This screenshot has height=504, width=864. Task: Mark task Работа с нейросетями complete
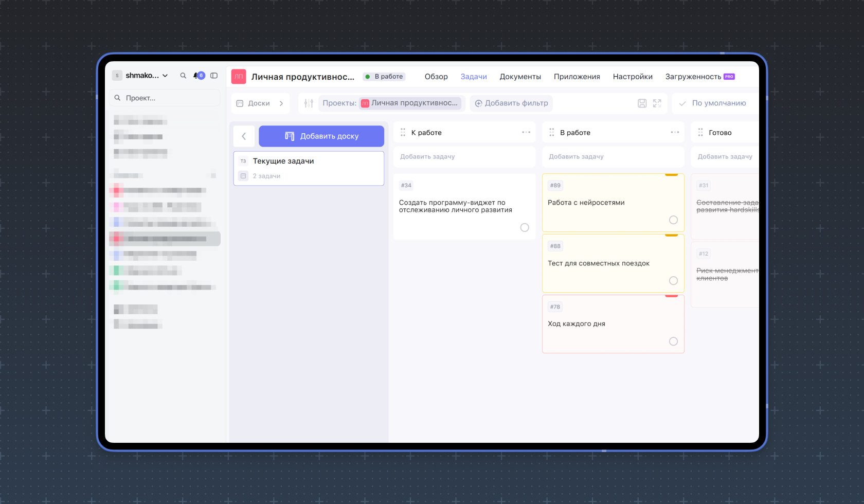tap(673, 220)
